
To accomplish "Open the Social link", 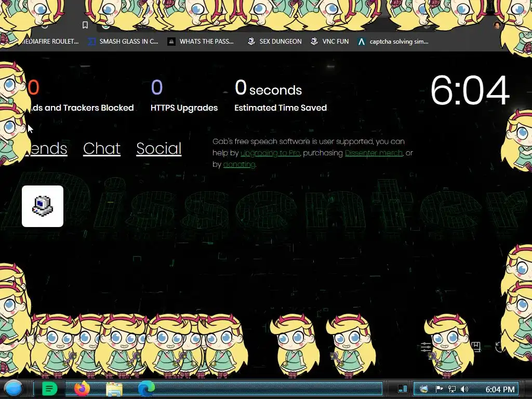I will 159,148.
